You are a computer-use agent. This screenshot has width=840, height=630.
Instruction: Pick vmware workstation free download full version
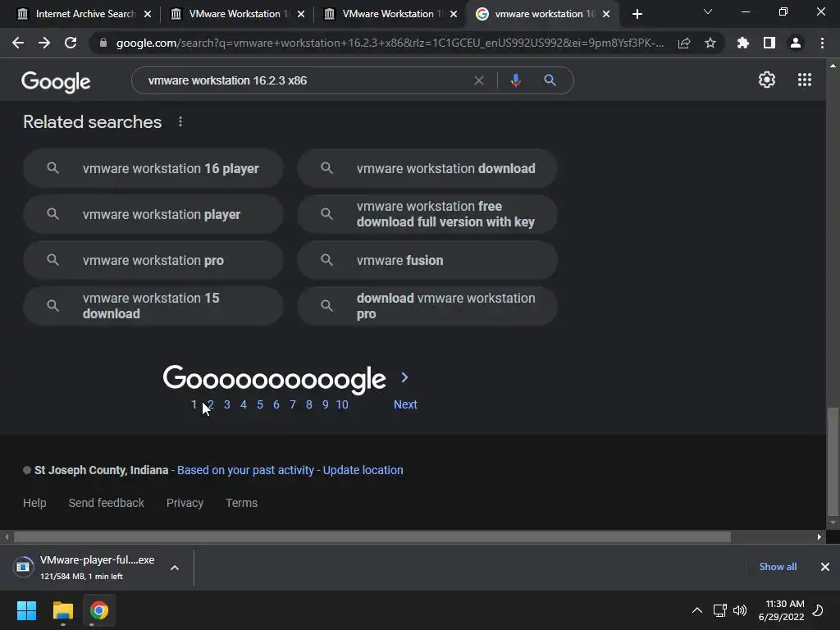click(427, 214)
